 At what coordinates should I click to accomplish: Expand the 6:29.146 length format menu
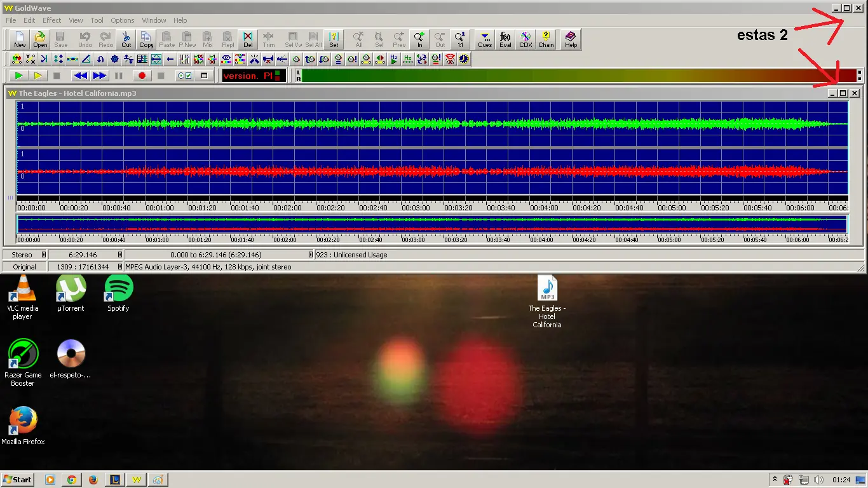pyautogui.click(x=119, y=255)
